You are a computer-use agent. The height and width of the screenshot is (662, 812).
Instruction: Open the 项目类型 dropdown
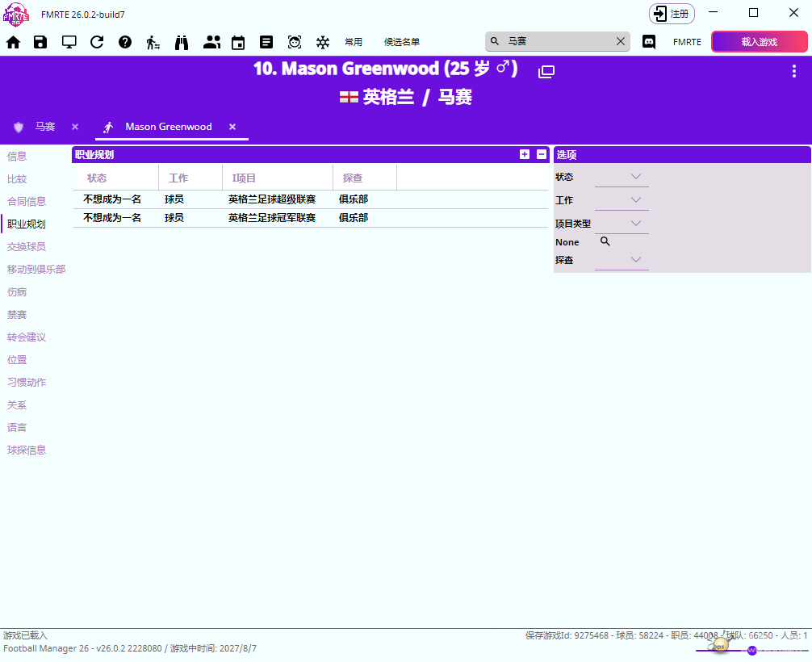[635, 223]
